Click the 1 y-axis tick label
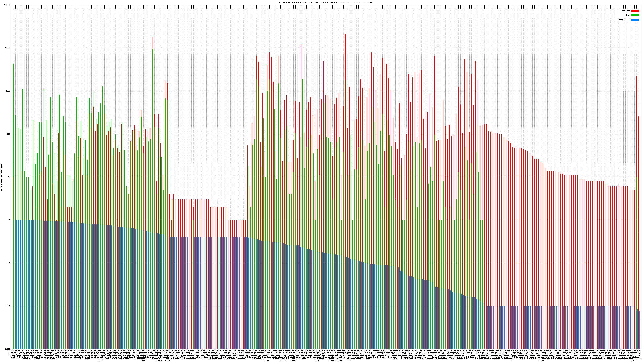 [10, 220]
